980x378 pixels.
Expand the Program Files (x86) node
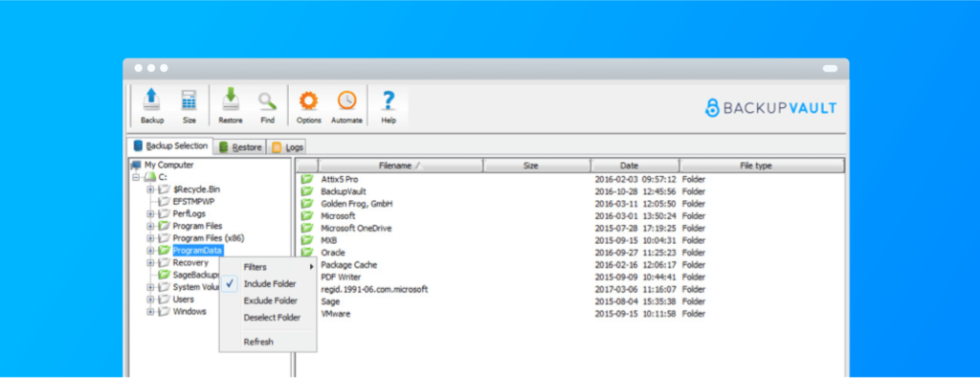(150, 238)
